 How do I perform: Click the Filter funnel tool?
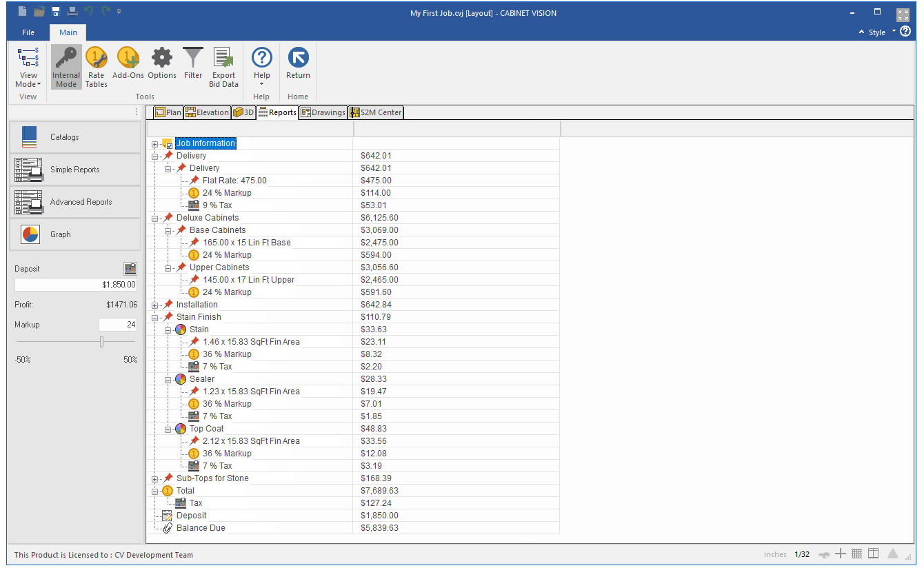coord(193,63)
